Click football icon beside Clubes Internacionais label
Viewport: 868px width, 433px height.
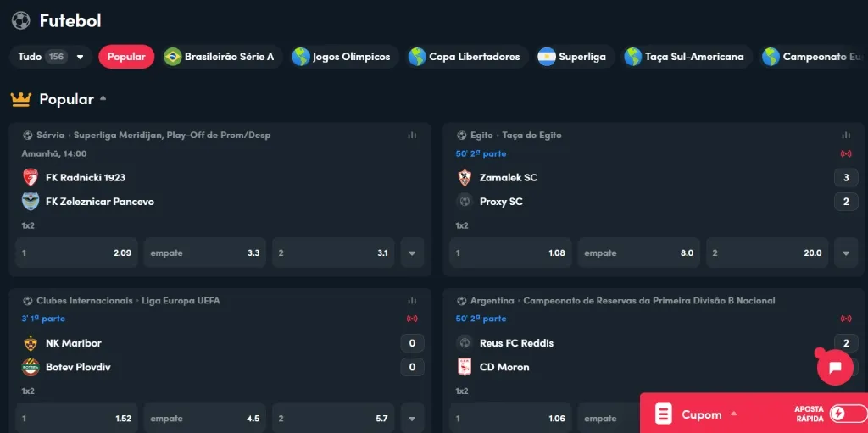pos(28,301)
